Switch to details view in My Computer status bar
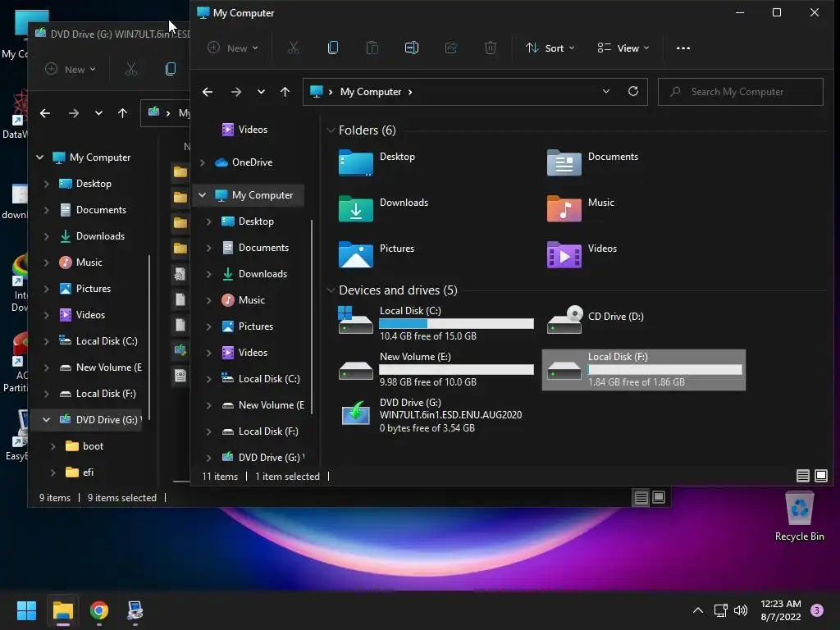 point(802,476)
